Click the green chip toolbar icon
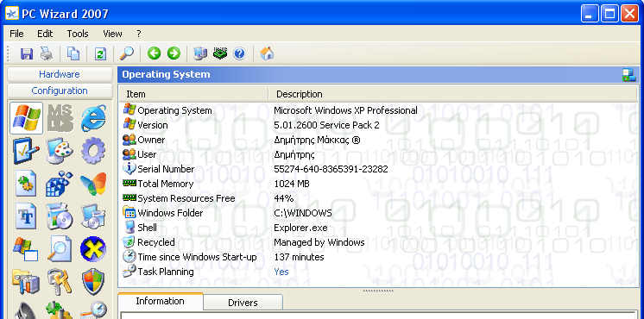644x319 pixels. point(220,53)
